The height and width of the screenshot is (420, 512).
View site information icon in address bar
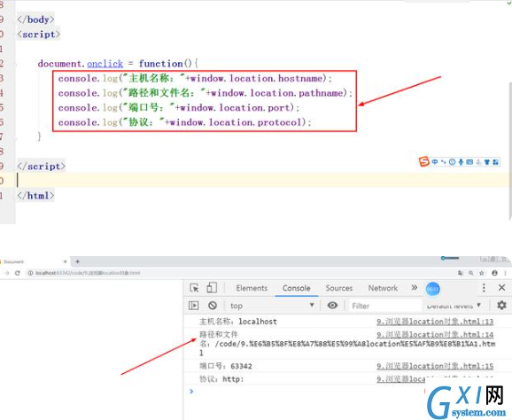point(30,273)
